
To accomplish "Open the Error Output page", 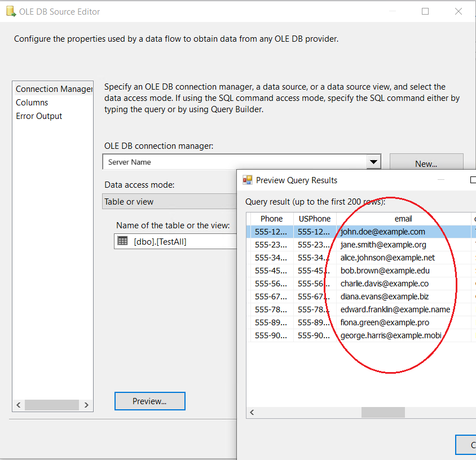I will pyautogui.click(x=39, y=116).
